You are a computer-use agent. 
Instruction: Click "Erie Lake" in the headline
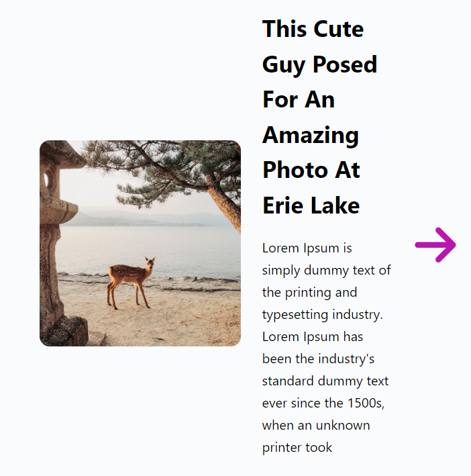point(311,205)
